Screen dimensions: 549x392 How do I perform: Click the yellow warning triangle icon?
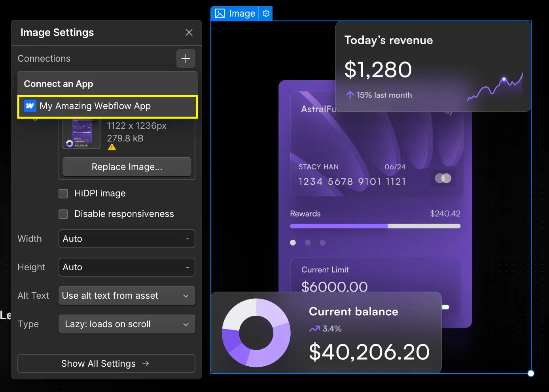pyautogui.click(x=112, y=147)
